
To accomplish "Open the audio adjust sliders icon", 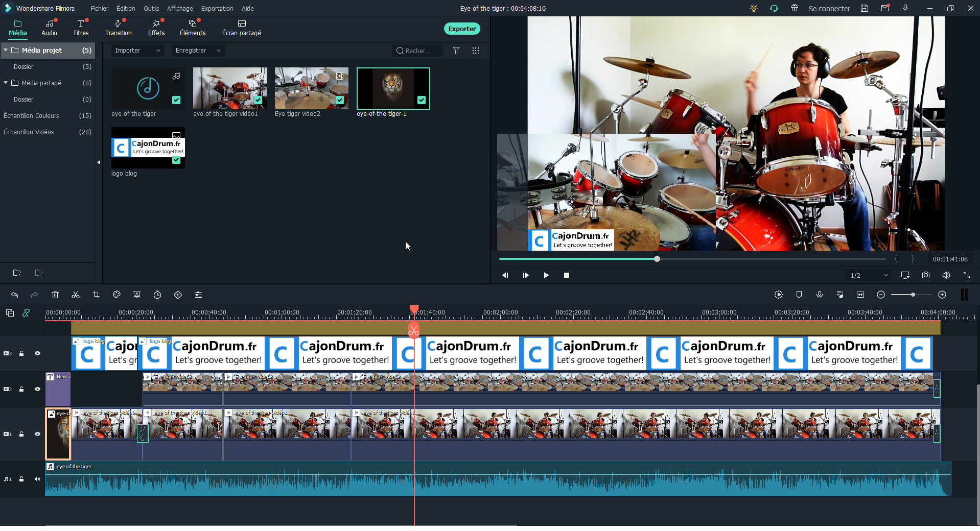I will pos(198,295).
